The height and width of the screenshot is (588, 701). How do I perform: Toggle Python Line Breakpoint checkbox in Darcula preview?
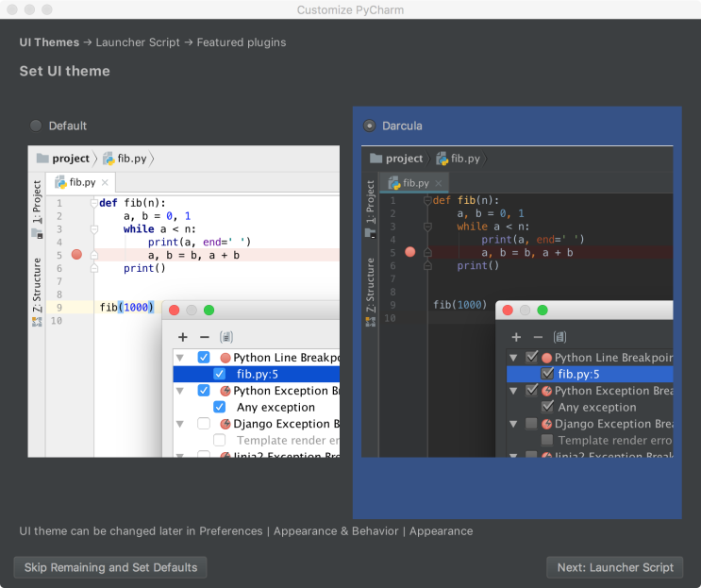[x=531, y=357]
